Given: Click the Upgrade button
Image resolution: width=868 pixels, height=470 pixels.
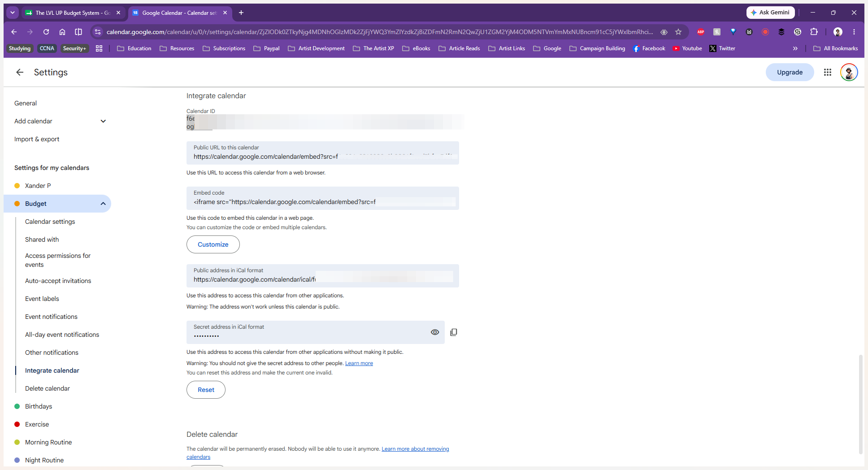Looking at the screenshot, I should pyautogui.click(x=790, y=72).
